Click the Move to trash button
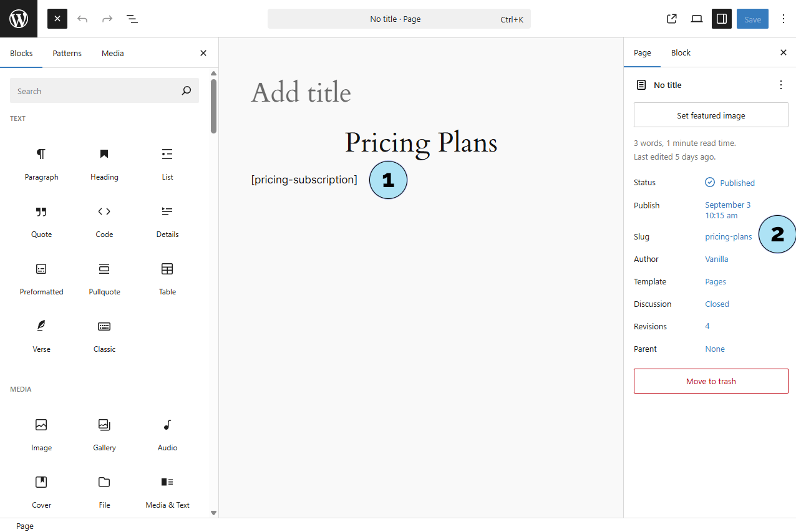This screenshot has height=532, width=796. [711, 381]
